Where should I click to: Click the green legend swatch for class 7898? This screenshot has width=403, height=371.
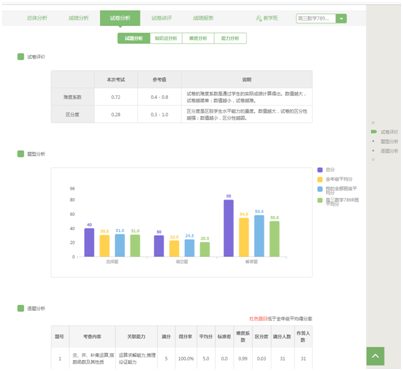click(320, 200)
